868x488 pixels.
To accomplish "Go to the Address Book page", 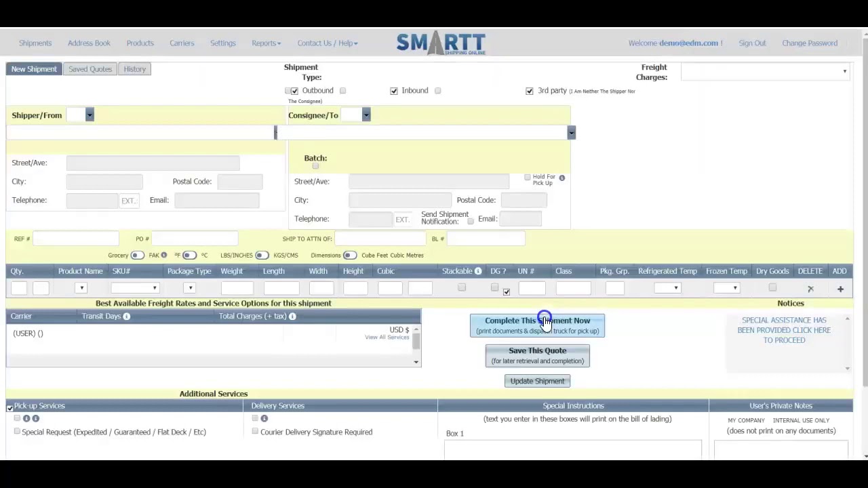I will coord(89,43).
